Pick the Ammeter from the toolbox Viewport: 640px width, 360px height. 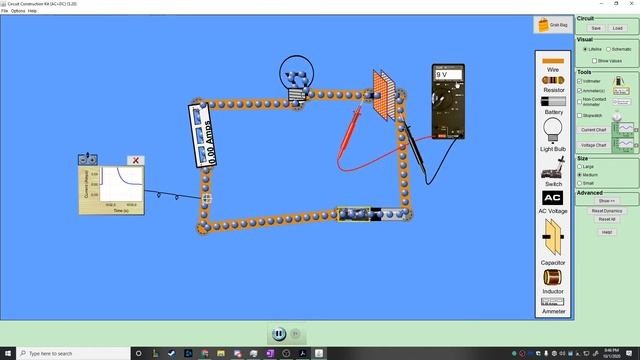(553, 302)
